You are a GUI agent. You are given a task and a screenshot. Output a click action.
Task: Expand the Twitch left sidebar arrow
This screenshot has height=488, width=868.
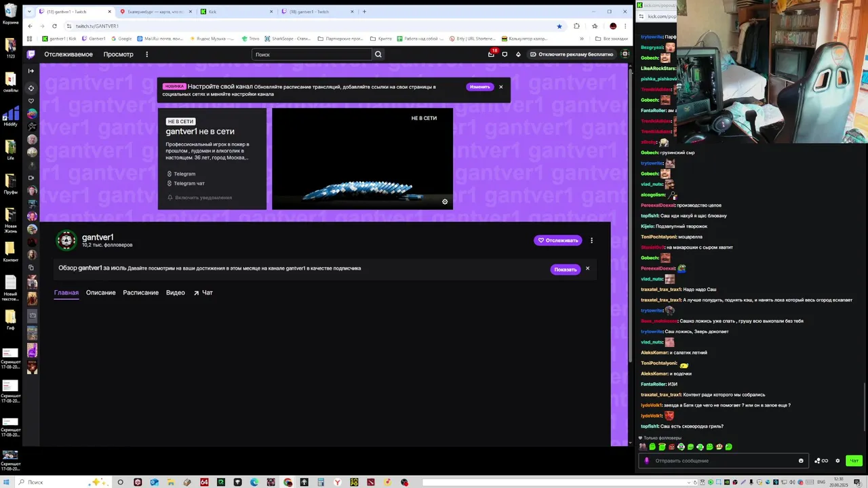(31, 70)
